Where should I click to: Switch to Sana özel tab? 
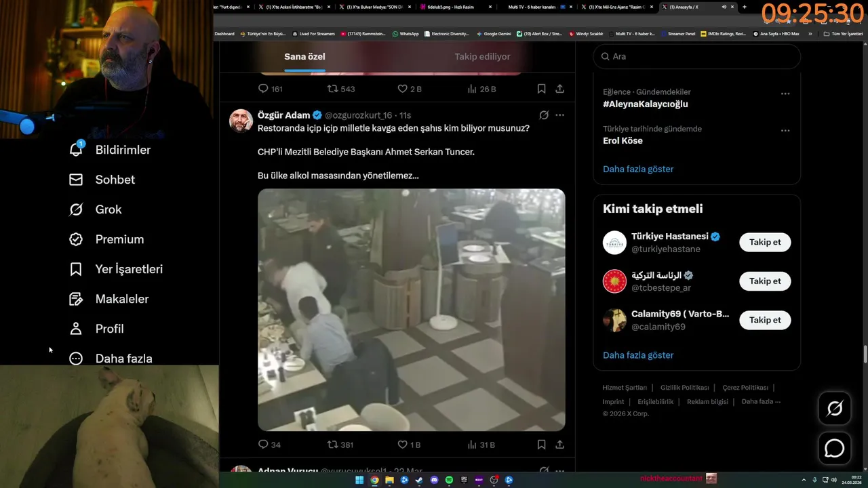(x=304, y=56)
